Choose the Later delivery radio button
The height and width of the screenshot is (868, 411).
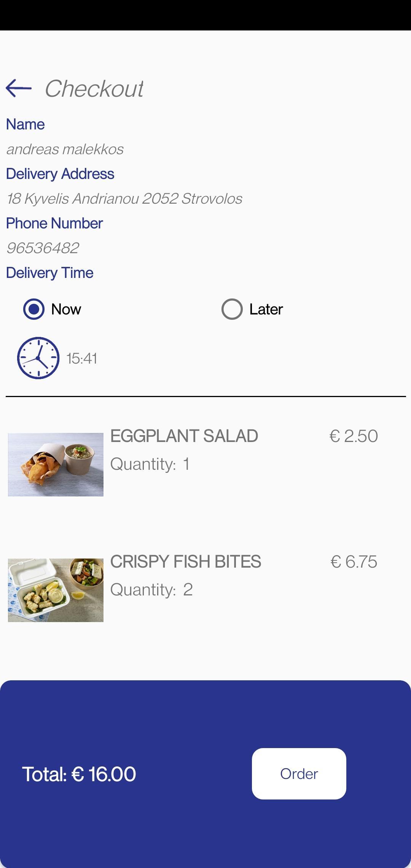[x=232, y=309]
